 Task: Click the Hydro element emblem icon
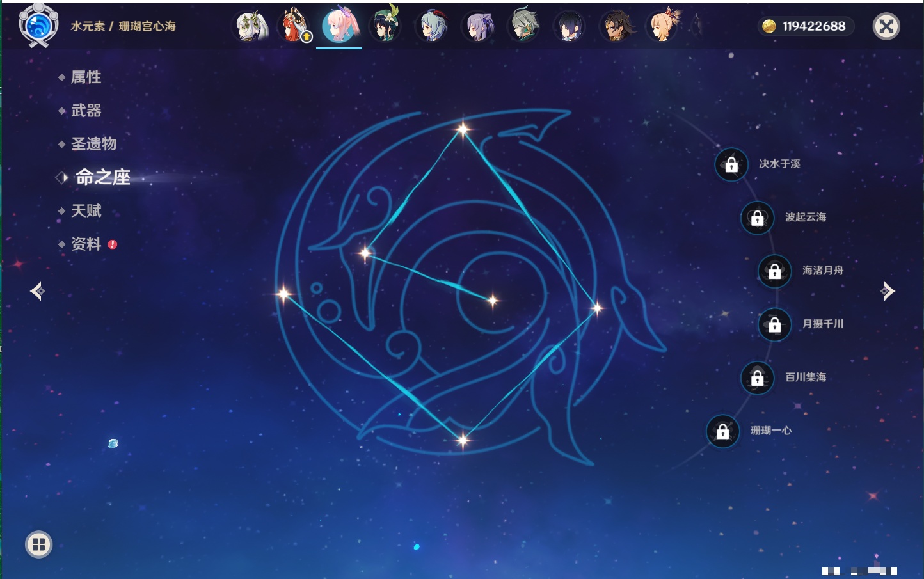(38, 26)
